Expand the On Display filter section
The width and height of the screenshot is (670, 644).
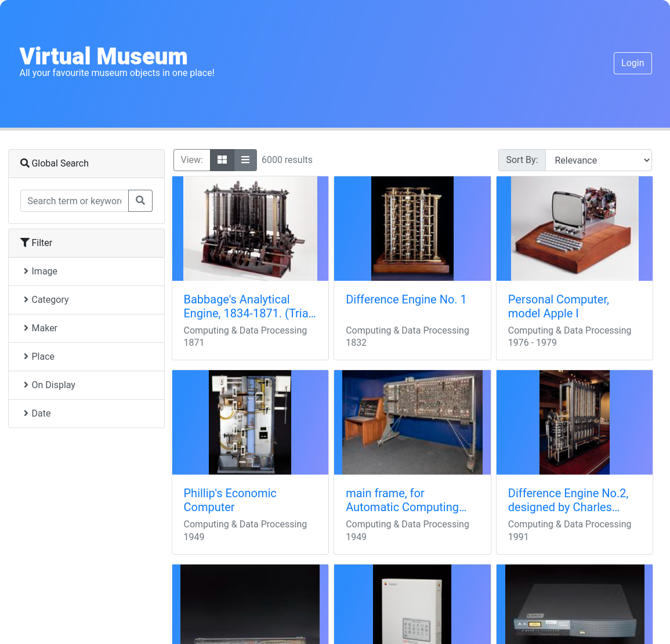pyautogui.click(x=53, y=385)
